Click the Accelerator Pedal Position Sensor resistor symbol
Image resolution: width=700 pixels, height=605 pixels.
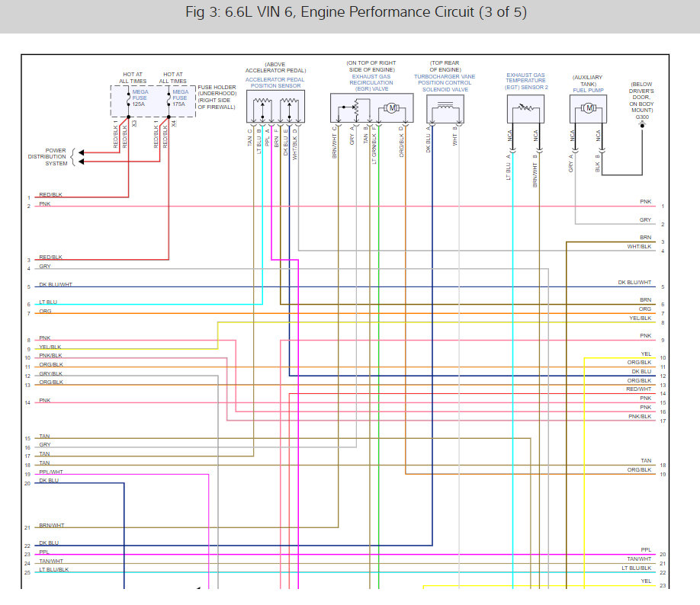point(275,107)
